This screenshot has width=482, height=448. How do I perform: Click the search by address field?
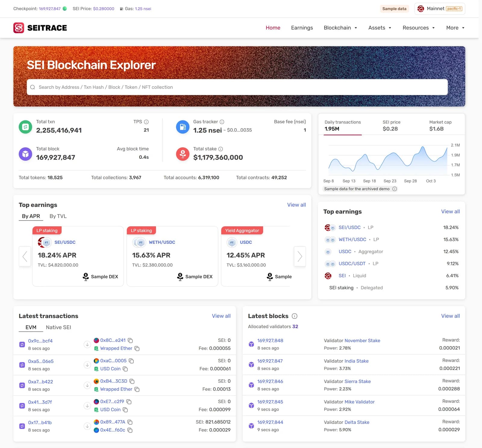point(237,87)
